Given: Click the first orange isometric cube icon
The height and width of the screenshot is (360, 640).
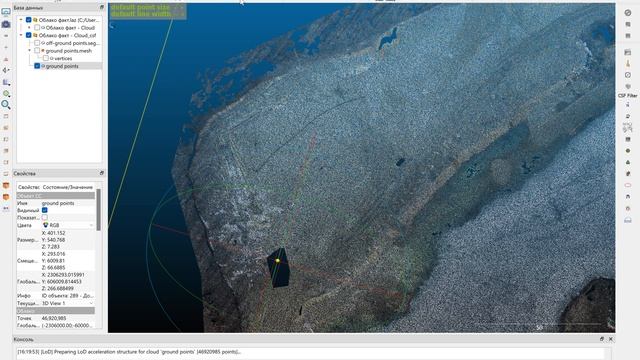Looking at the screenshot, I should [x=6, y=185].
